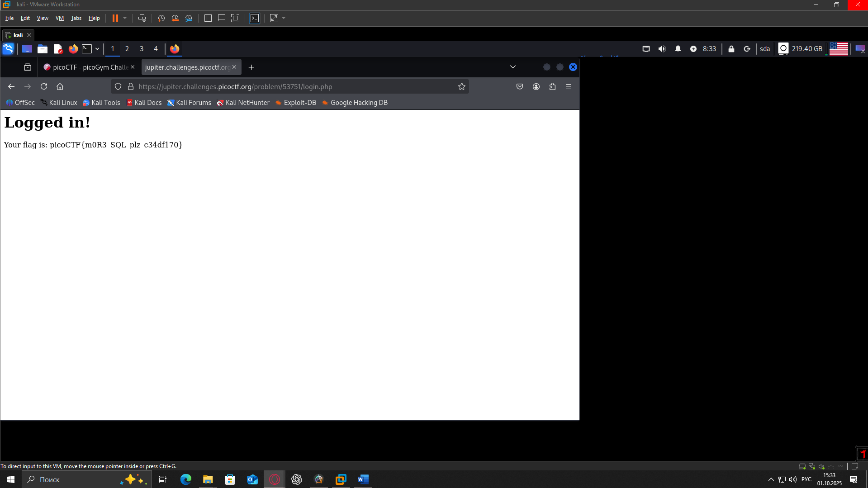Open the stretch guest display dropdown
The image size is (868, 488).
click(284, 18)
